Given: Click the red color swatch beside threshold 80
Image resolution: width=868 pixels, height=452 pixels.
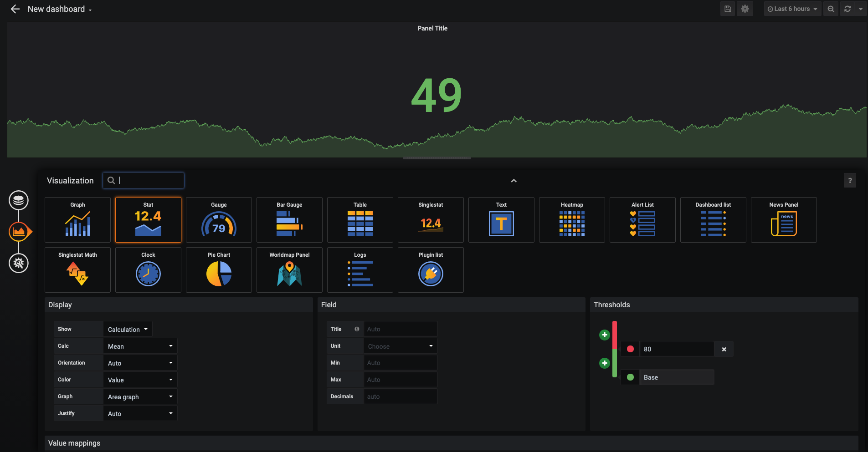Looking at the screenshot, I should (630, 349).
